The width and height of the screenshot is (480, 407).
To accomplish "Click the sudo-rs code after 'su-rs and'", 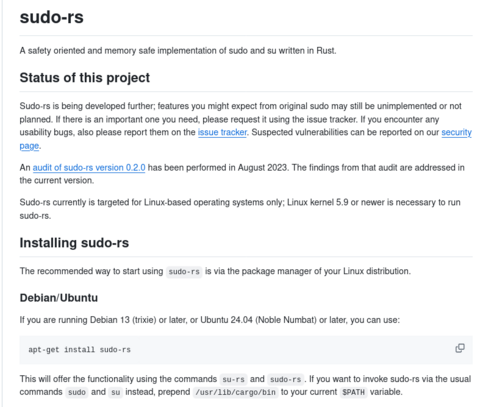I will tap(286, 379).
